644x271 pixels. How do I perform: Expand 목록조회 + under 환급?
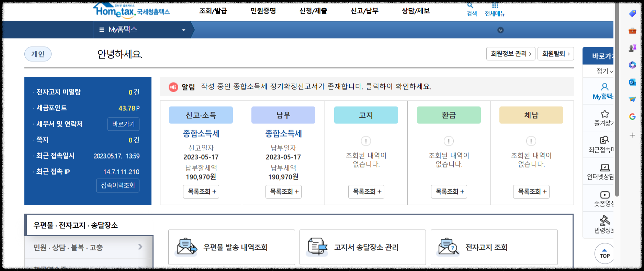(449, 192)
